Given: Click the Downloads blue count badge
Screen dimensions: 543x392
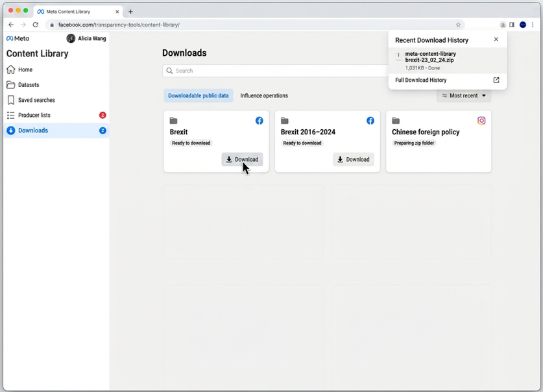Looking at the screenshot, I should point(103,130).
